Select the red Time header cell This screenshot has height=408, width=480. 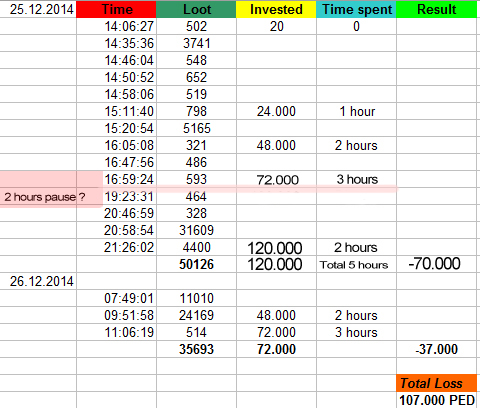[116, 9]
